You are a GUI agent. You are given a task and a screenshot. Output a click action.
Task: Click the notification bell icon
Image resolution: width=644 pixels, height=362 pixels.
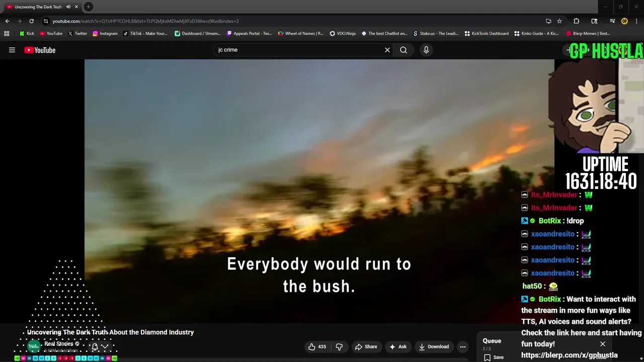coord(95,346)
